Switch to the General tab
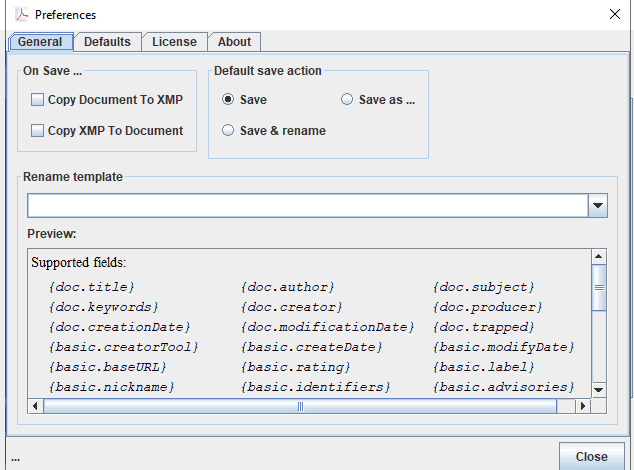Screen dimensions: 634x470 point(40,41)
